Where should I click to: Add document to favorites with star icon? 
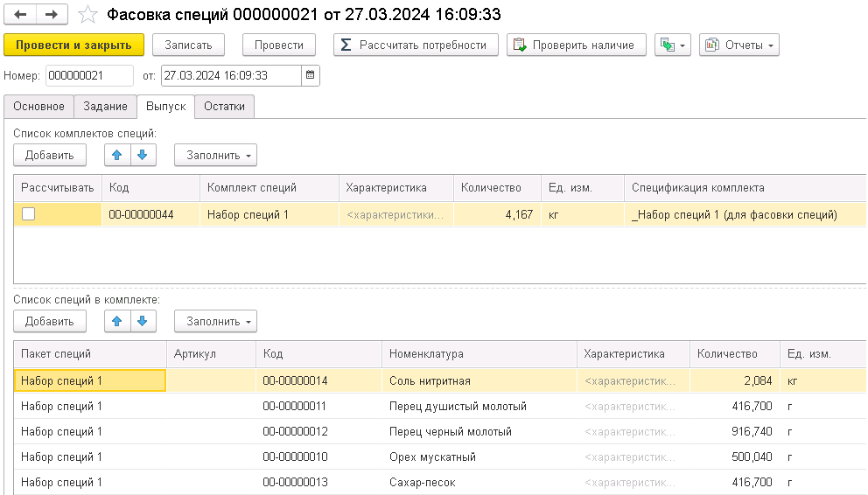click(87, 15)
